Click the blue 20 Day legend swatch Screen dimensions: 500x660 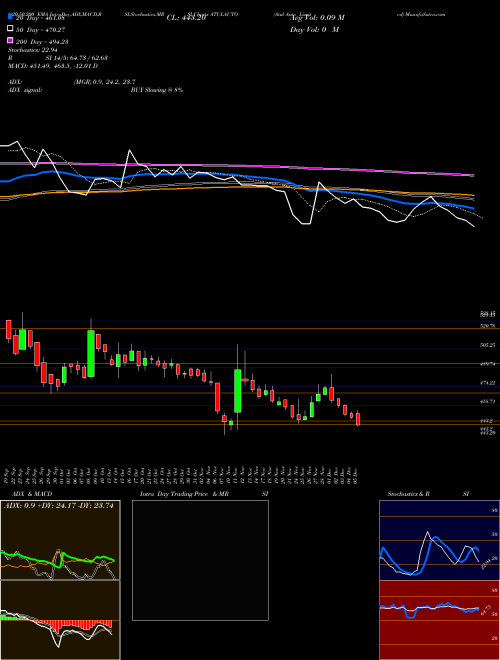10,17
